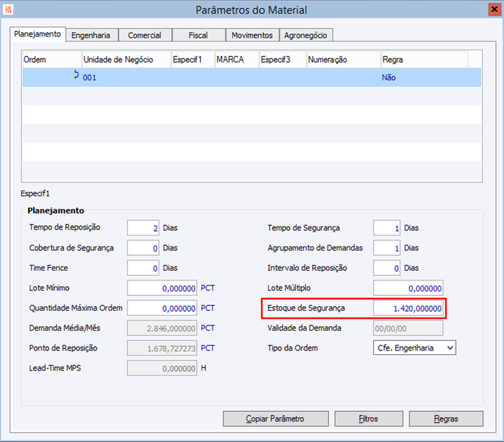Viewport: 504px width, 442px height.
Task: Open the Engenharia tab
Action: tap(91, 35)
